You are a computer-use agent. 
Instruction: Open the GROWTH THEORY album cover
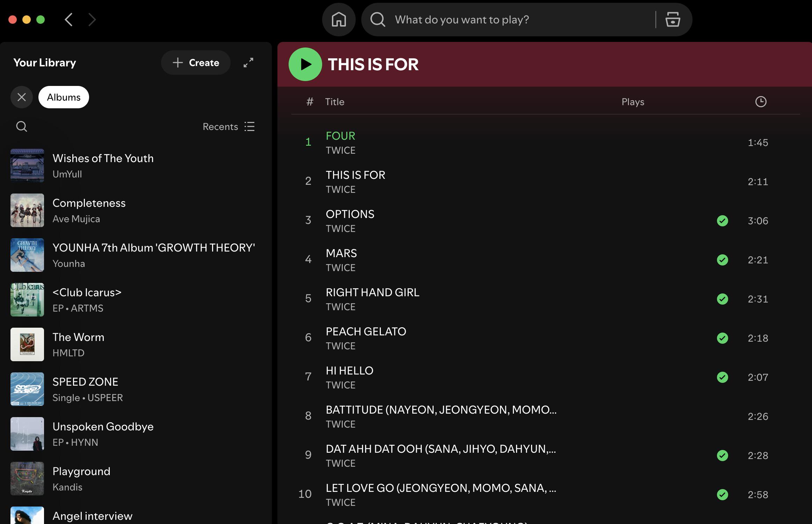[x=27, y=255]
